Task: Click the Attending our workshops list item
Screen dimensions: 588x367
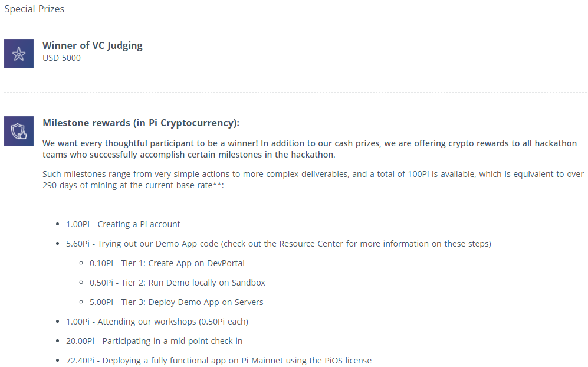Action: click(157, 322)
